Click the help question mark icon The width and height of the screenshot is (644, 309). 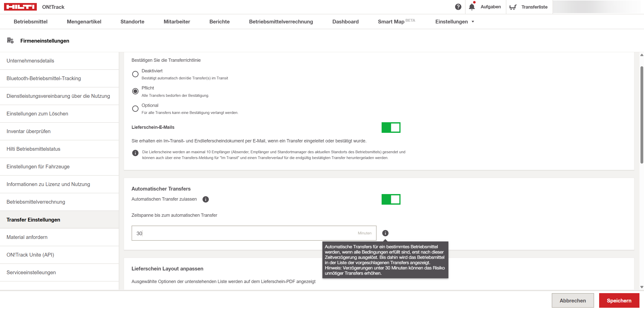pos(458,7)
